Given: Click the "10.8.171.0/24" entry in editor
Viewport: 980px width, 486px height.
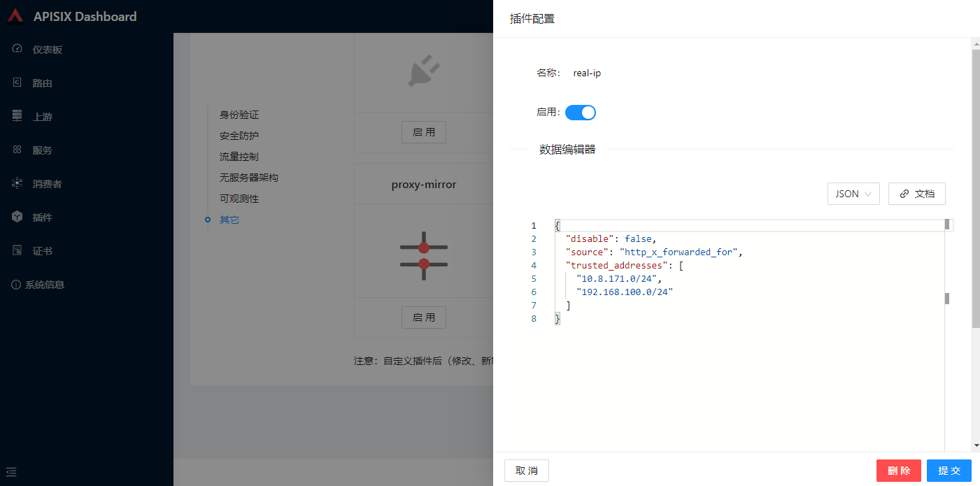Looking at the screenshot, I should [x=618, y=278].
